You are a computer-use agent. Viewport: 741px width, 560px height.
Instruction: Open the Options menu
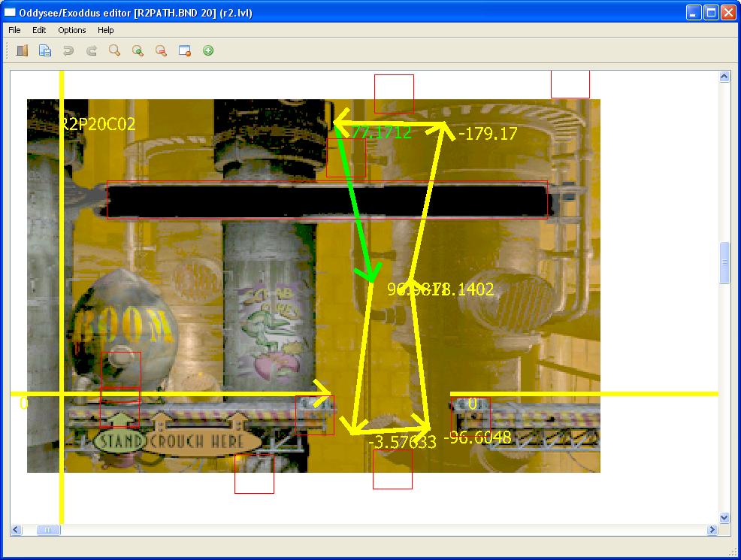click(72, 30)
